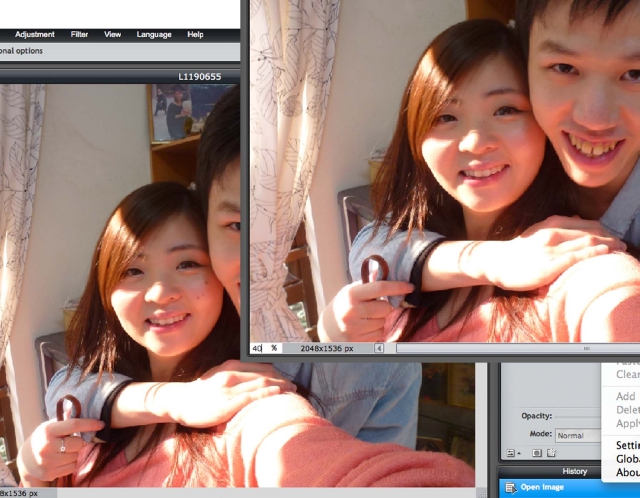The height and width of the screenshot is (498, 640).
Task: Click the History panel header
Action: coord(574,471)
